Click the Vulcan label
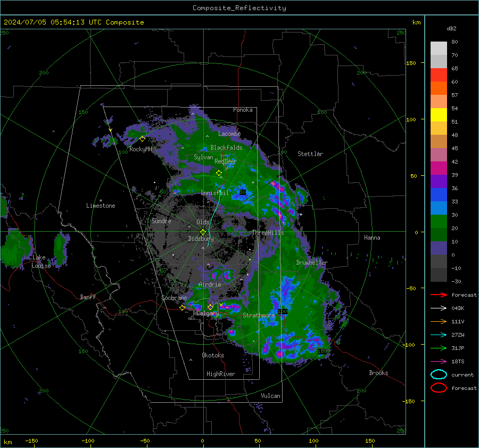Screen dimensions: 479x448 tap(271, 396)
